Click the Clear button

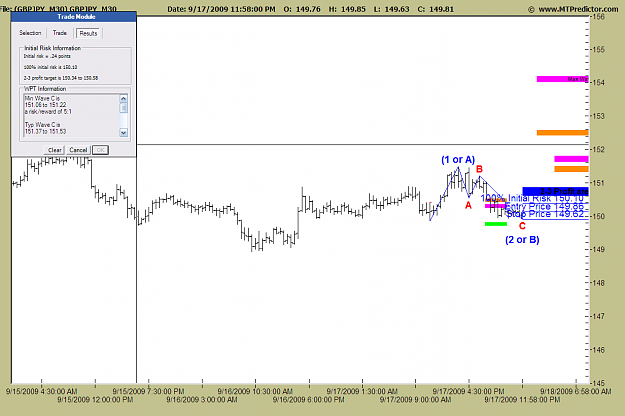55,150
